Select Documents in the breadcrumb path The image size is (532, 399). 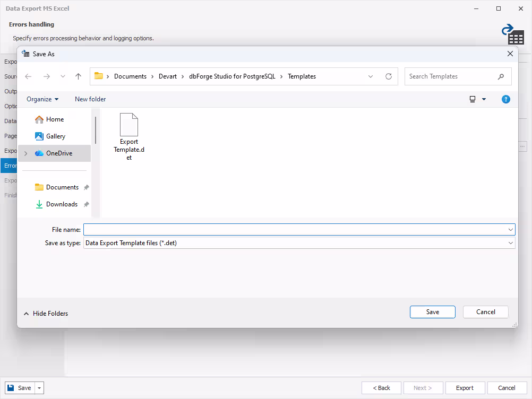click(130, 76)
